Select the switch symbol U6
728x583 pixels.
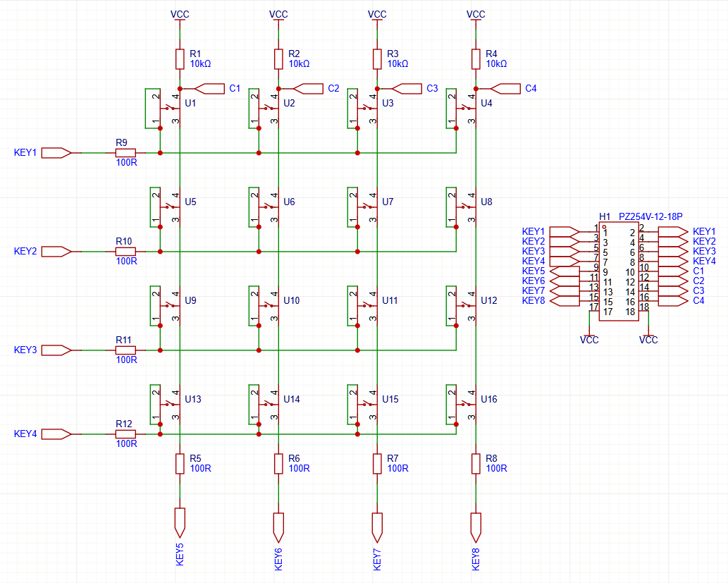coord(268,207)
